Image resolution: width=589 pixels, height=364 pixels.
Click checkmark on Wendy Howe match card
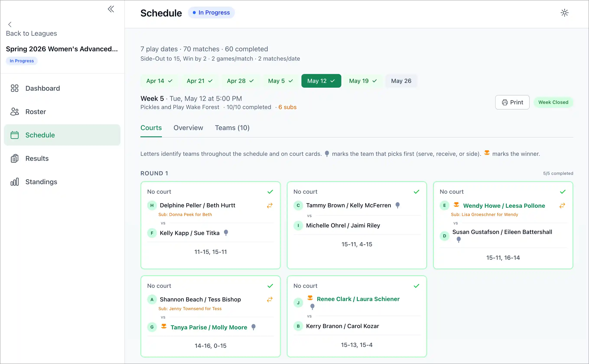(563, 192)
